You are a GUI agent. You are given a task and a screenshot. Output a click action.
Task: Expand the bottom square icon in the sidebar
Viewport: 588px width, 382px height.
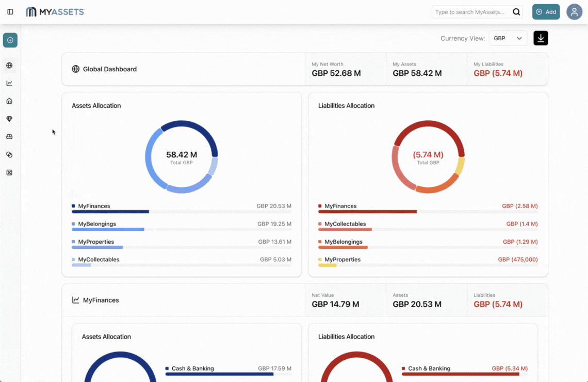9,172
